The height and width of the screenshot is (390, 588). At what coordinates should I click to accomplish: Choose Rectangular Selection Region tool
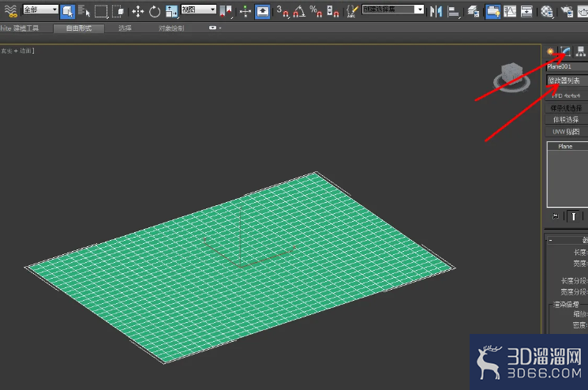pyautogui.click(x=101, y=11)
